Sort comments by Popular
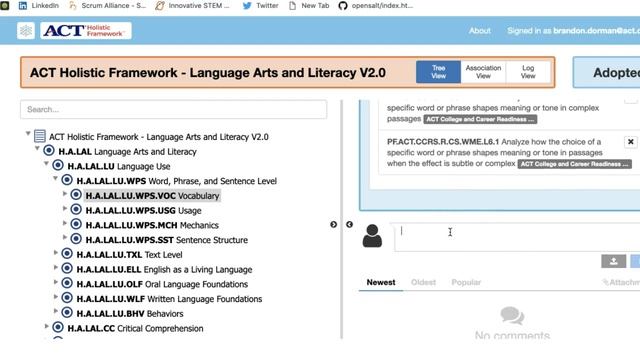Viewport: 640px width, 360px height. pos(466,282)
